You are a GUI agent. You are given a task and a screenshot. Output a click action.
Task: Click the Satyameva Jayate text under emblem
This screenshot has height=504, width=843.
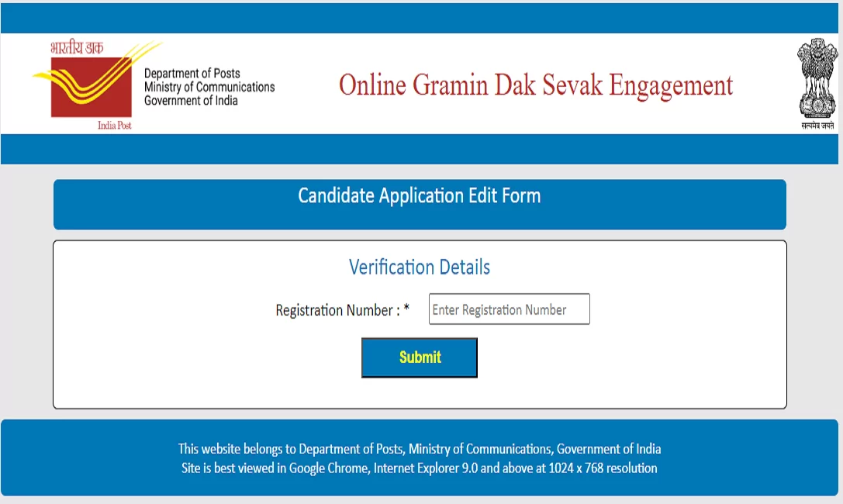click(817, 125)
